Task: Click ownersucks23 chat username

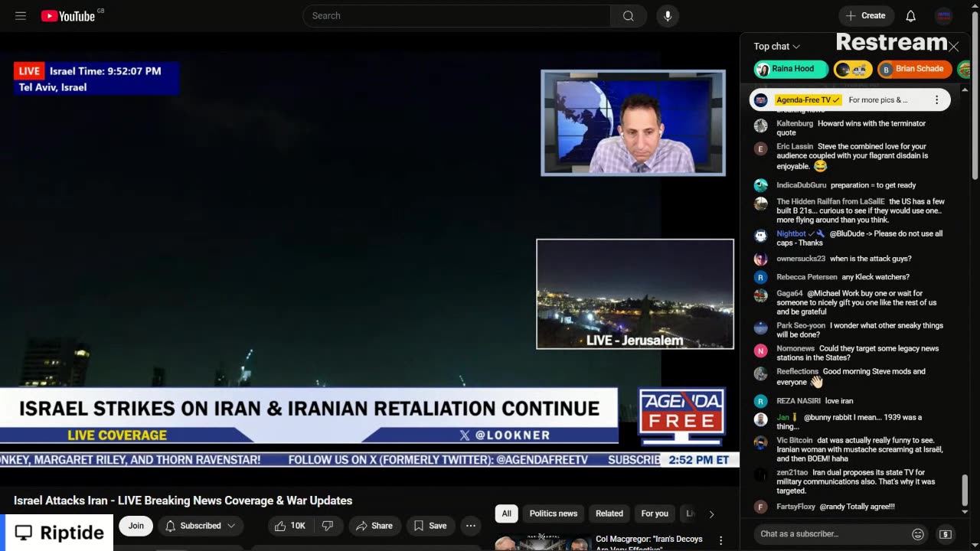Action: point(801,259)
